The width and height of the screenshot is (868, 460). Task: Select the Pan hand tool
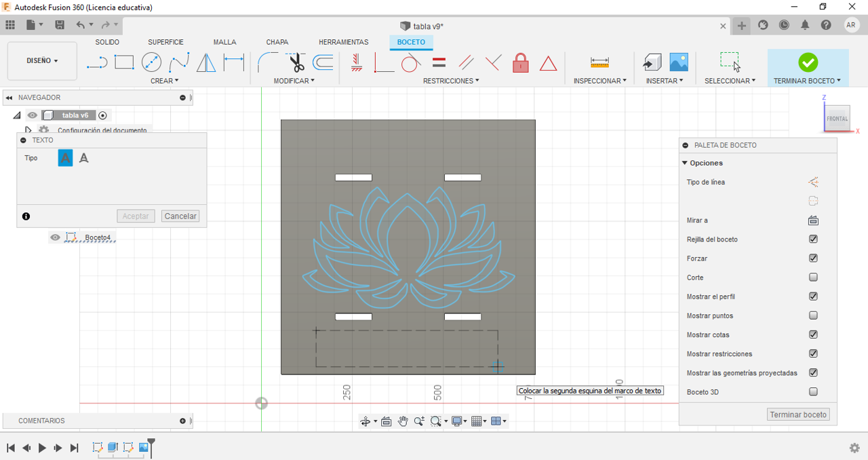(x=403, y=421)
